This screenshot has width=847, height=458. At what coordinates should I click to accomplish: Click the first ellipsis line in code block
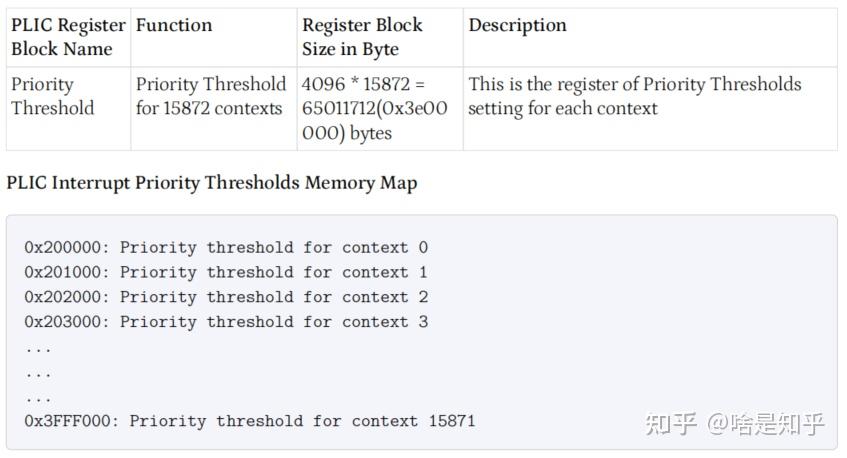pyautogui.click(x=38, y=347)
